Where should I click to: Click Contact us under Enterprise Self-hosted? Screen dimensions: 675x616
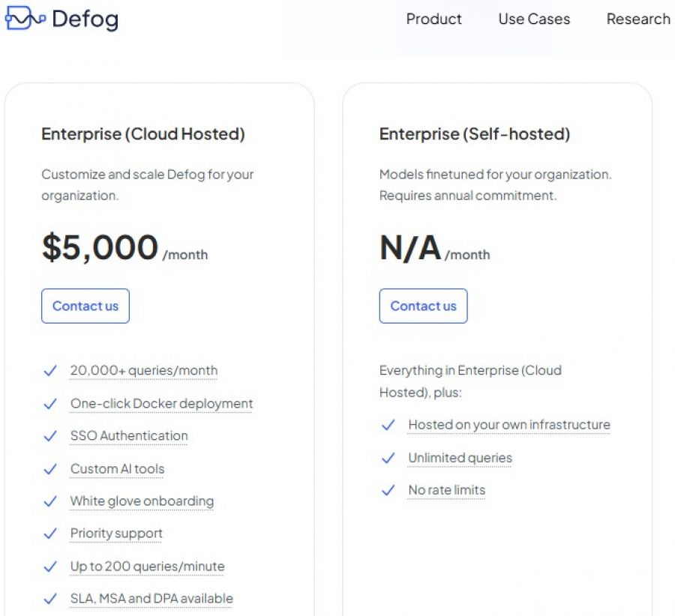click(423, 306)
